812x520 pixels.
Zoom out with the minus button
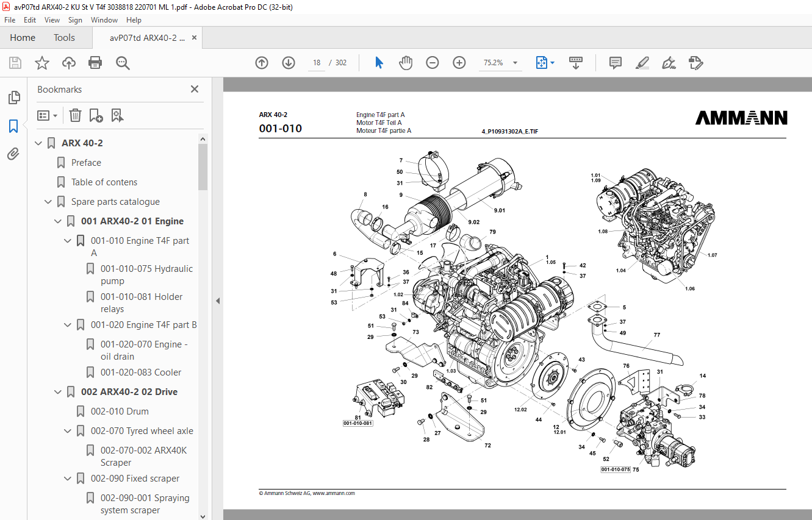pos(433,63)
